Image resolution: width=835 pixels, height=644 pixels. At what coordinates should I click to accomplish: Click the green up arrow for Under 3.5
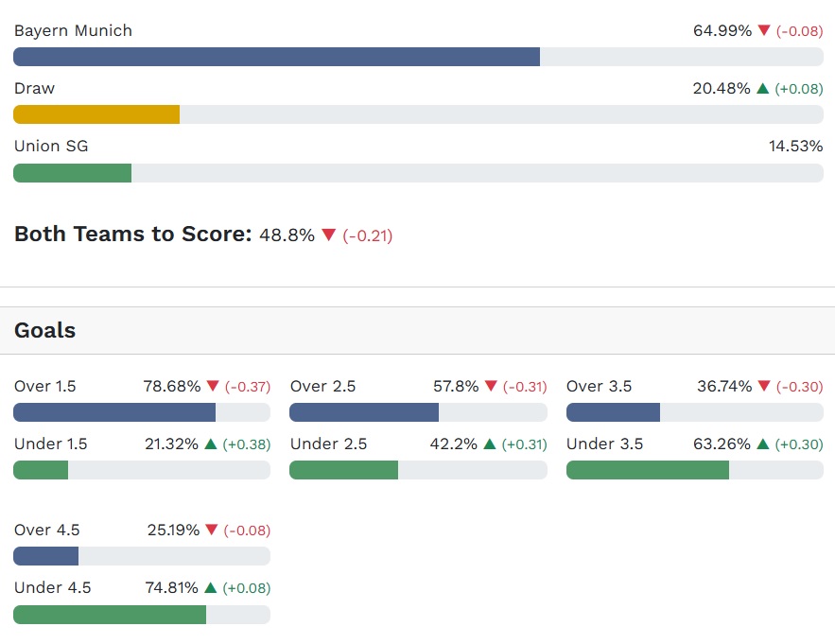pyautogui.click(x=763, y=444)
